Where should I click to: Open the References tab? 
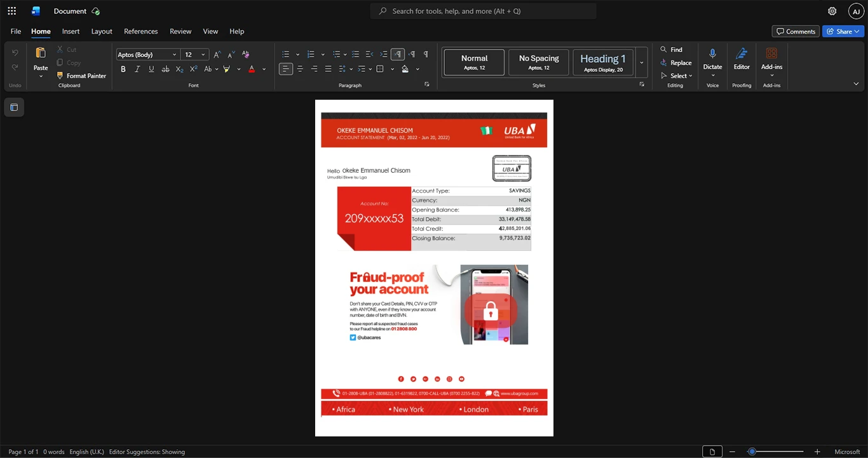coord(140,31)
